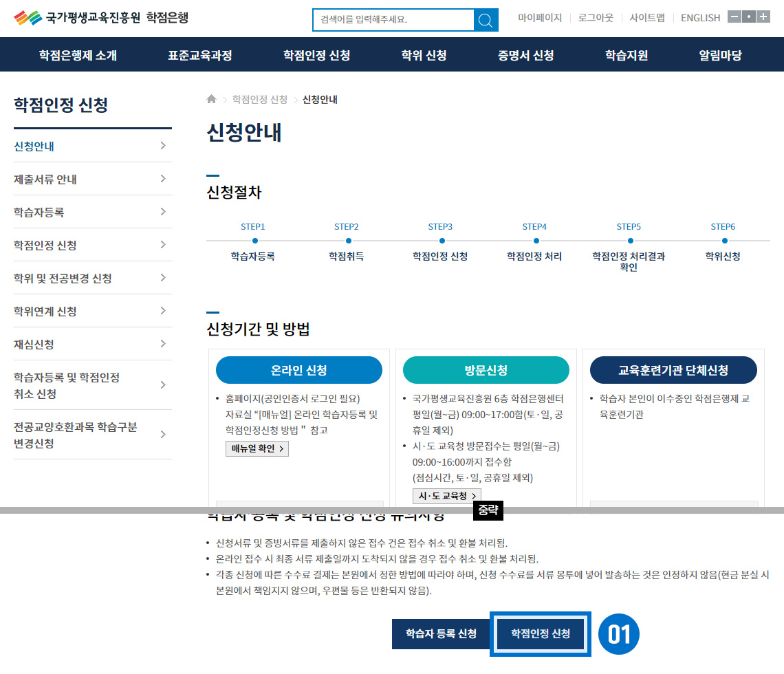Open the 학습지원 menu
Viewport: 784px width, 674px height.
tap(627, 56)
